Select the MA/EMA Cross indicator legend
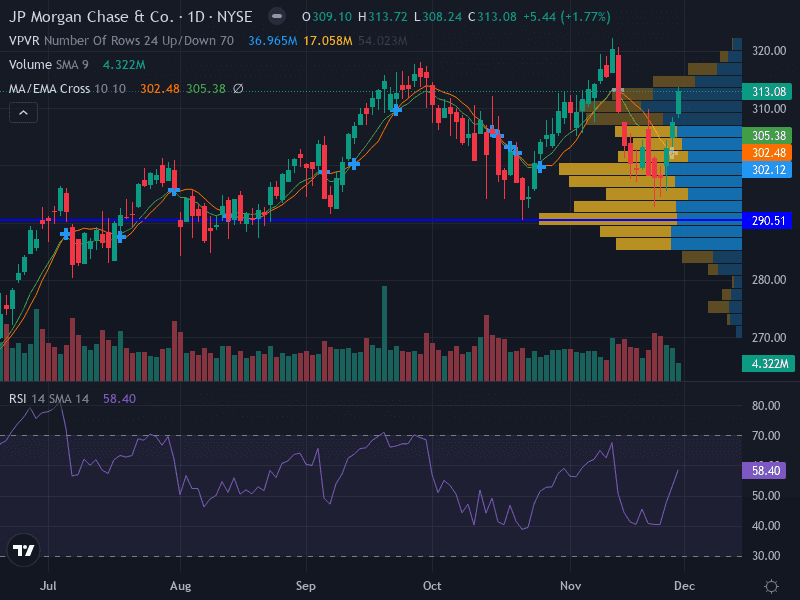 coord(67,89)
